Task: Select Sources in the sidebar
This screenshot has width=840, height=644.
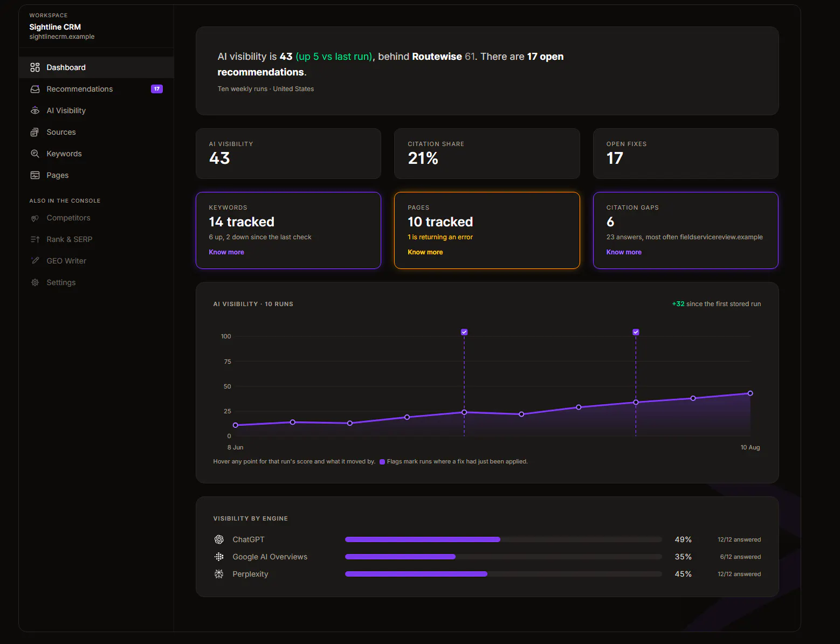Action: (97, 132)
